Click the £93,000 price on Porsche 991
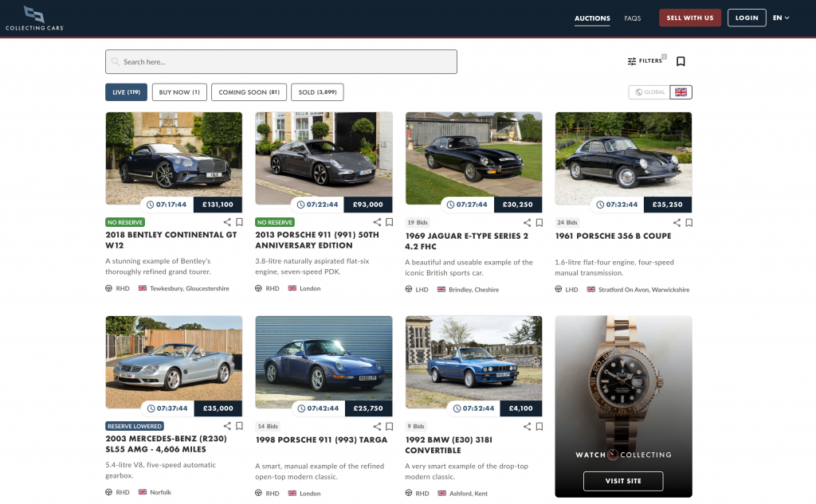 click(368, 205)
